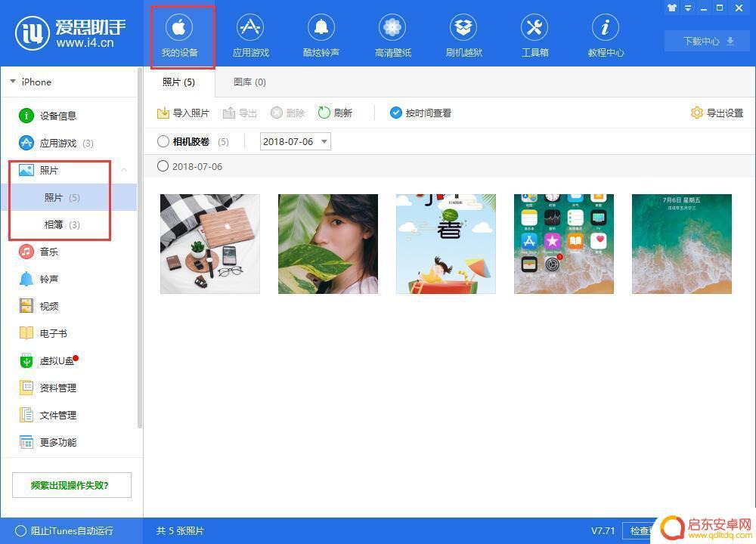Open the 应用游戏 top navigation icon
Screen dimensions: 756x544
pyautogui.click(x=250, y=36)
